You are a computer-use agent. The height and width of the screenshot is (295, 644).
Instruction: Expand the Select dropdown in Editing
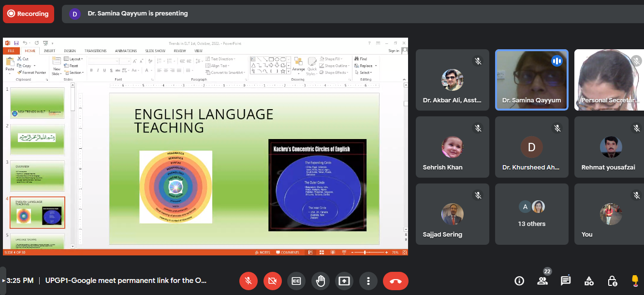[365, 72]
